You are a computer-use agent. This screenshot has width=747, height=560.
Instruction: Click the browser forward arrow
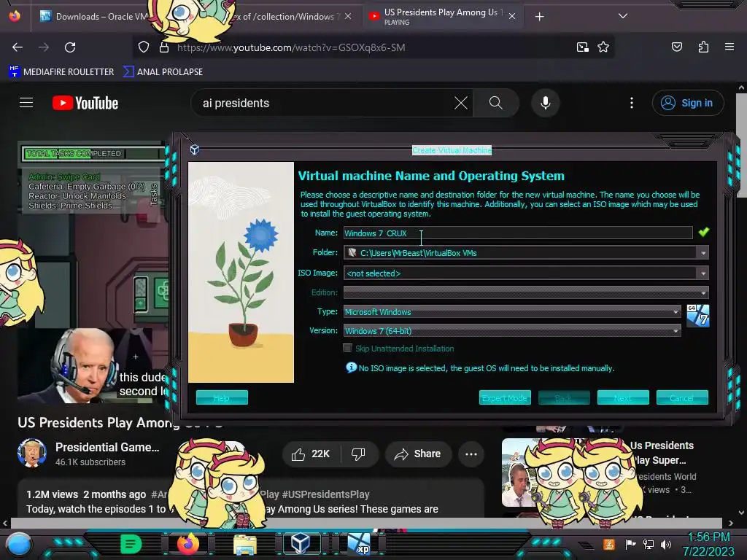(44, 47)
